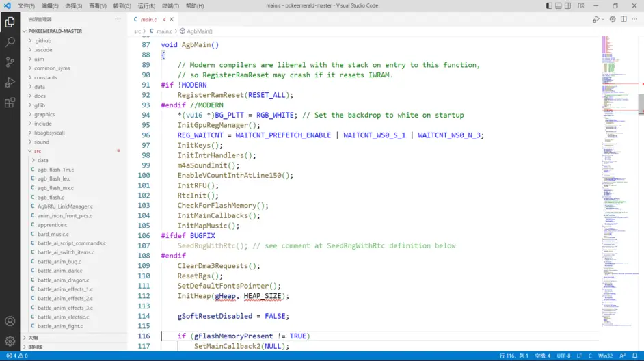The height and width of the screenshot is (361, 644).
Task: Click the src breadcrumb
Action: tap(137, 31)
